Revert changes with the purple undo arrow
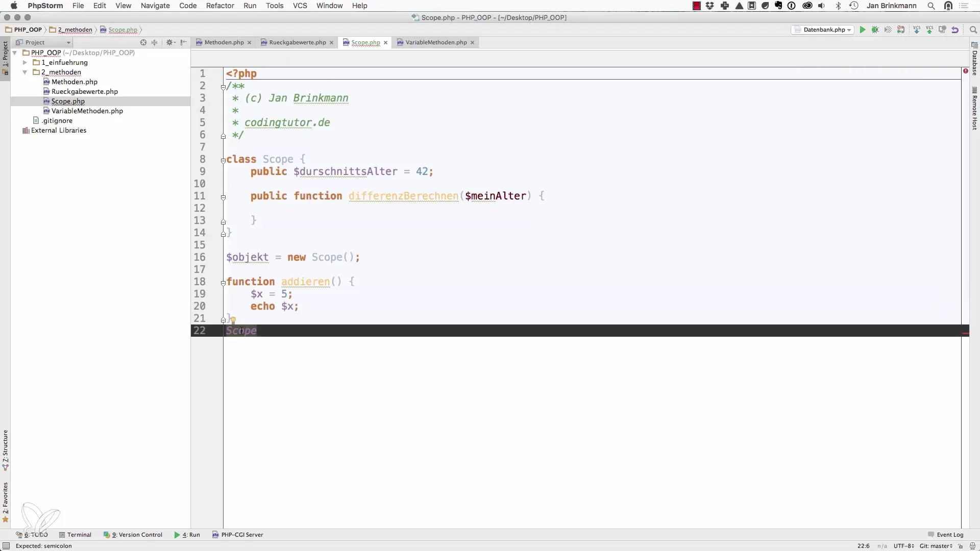The width and height of the screenshot is (980, 551). click(955, 30)
